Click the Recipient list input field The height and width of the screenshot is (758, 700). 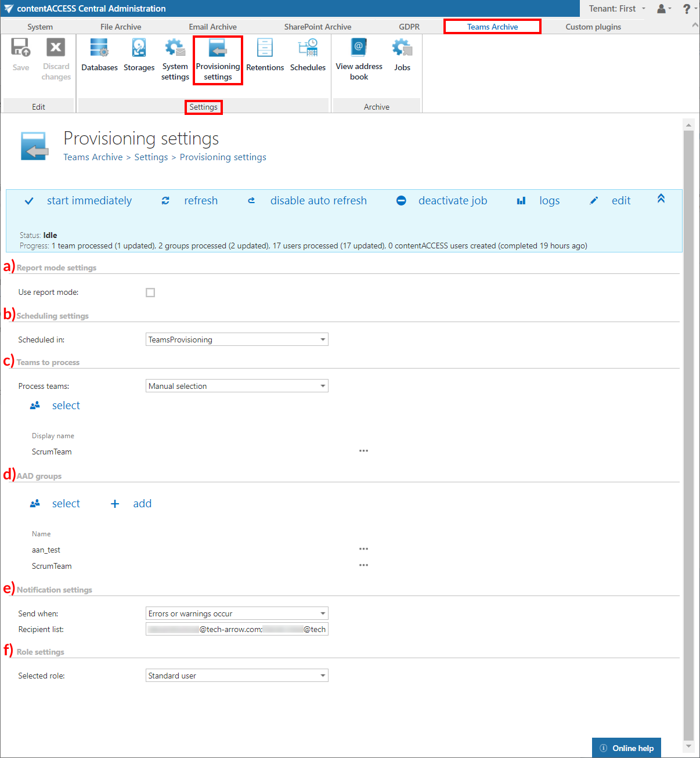click(237, 629)
